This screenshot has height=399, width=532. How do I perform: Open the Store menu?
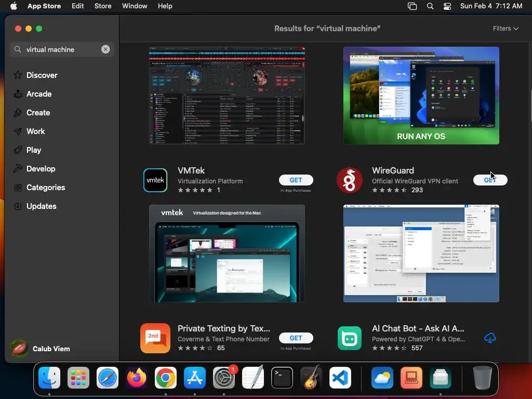click(103, 6)
